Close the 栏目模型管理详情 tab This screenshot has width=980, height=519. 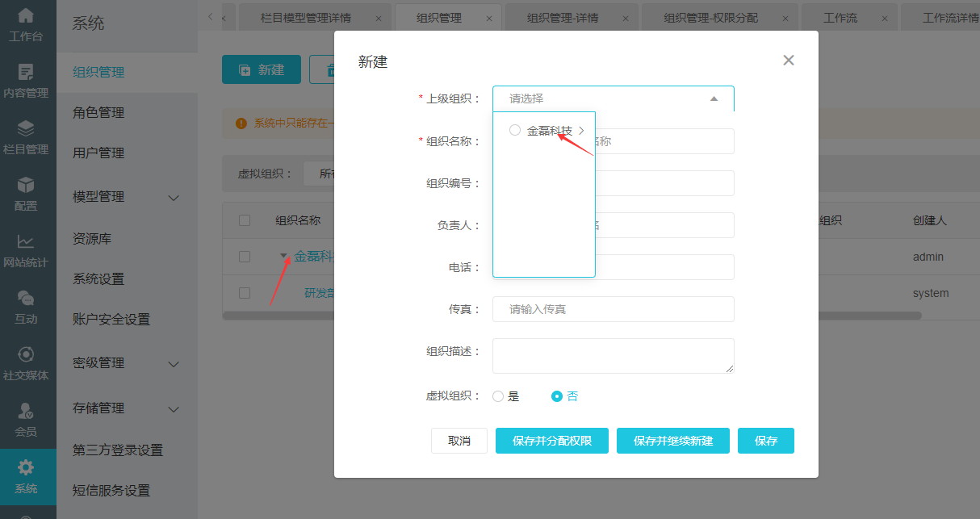379,18
